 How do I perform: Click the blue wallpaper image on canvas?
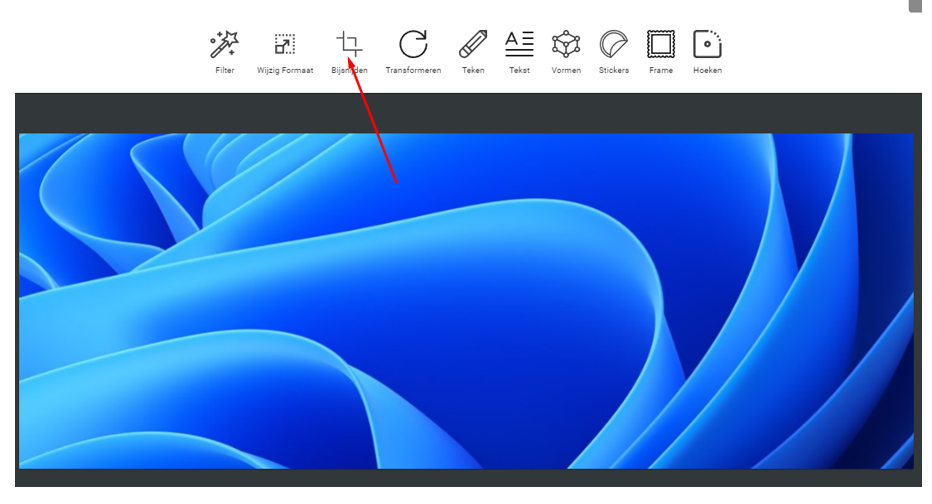click(467, 301)
